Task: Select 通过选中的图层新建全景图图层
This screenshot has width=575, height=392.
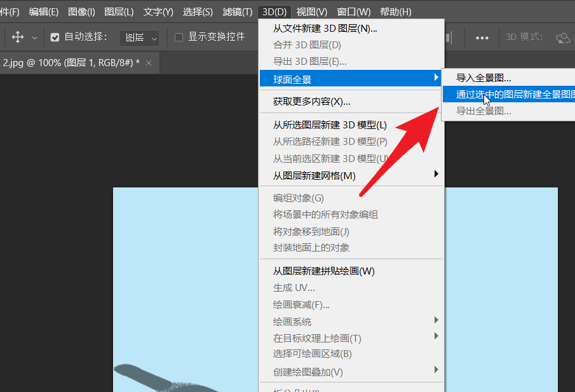Action: click(509, 94)
